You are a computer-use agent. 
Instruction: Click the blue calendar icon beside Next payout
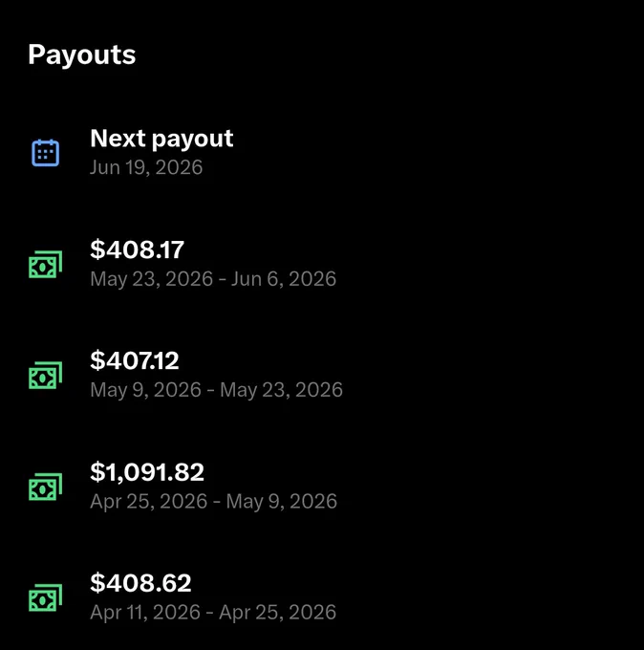click(x=46, y=153)
